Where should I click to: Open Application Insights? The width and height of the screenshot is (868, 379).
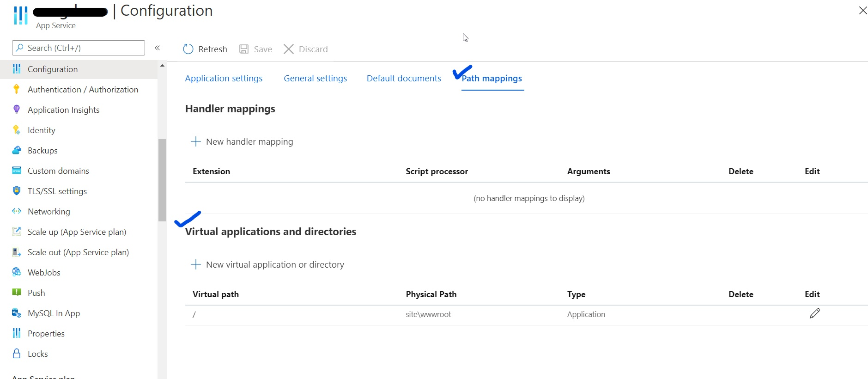click(63, 110)
